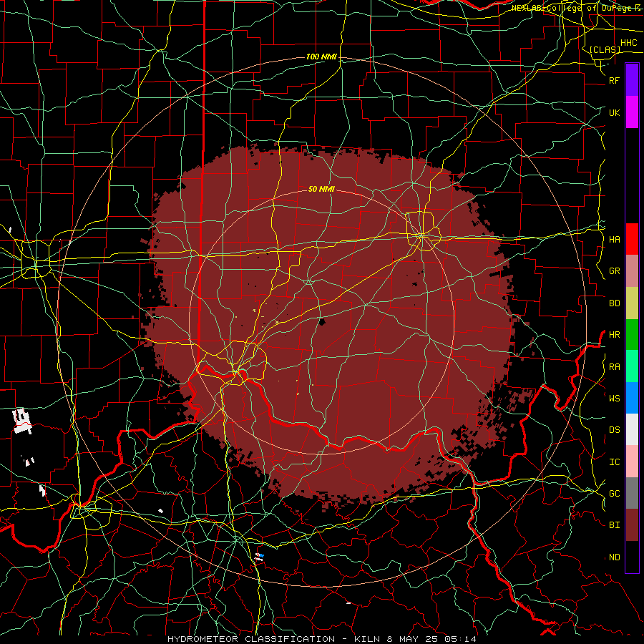
Task: Click the yellow BD legend swatch
Action: (x=632, y=303)
